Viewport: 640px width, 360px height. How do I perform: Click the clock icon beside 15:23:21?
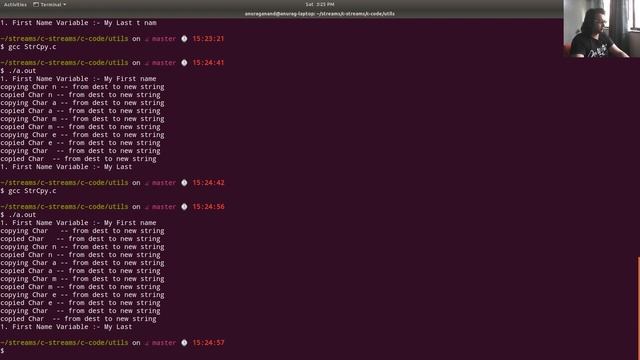[184, 39]
